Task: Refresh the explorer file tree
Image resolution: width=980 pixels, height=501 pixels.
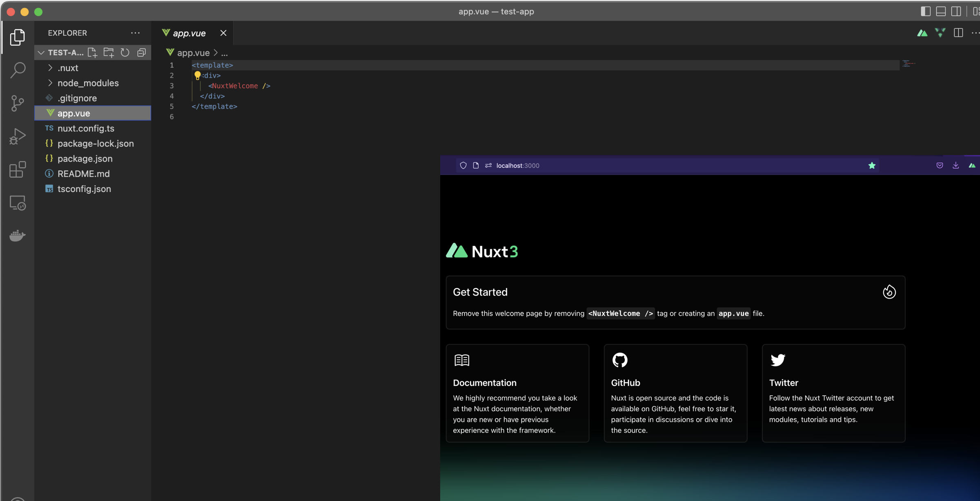Action: point(125,53)
